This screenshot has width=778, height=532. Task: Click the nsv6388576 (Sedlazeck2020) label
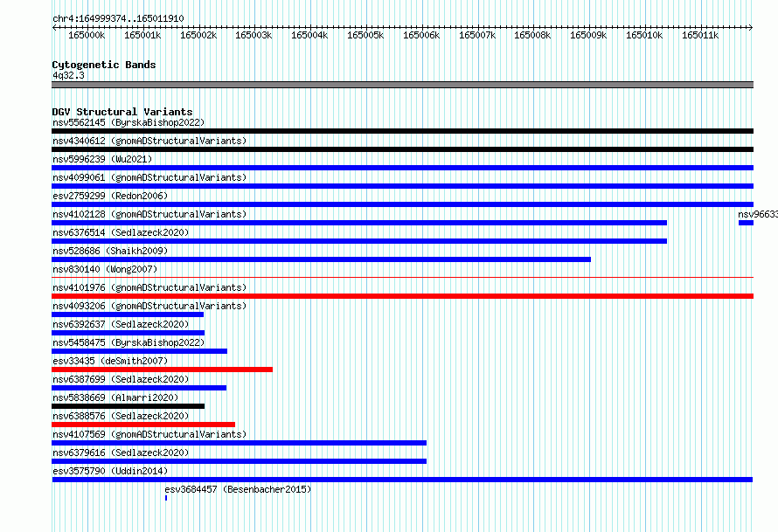tap(121, 416)
